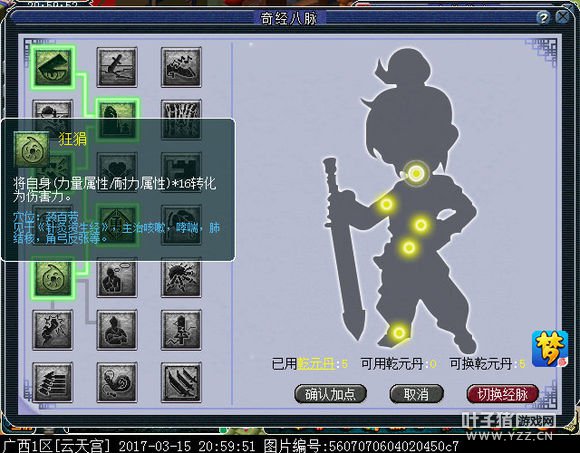The image size is (580, 453).
Task: Click the 梦 game logo icon
Action: 550,349
